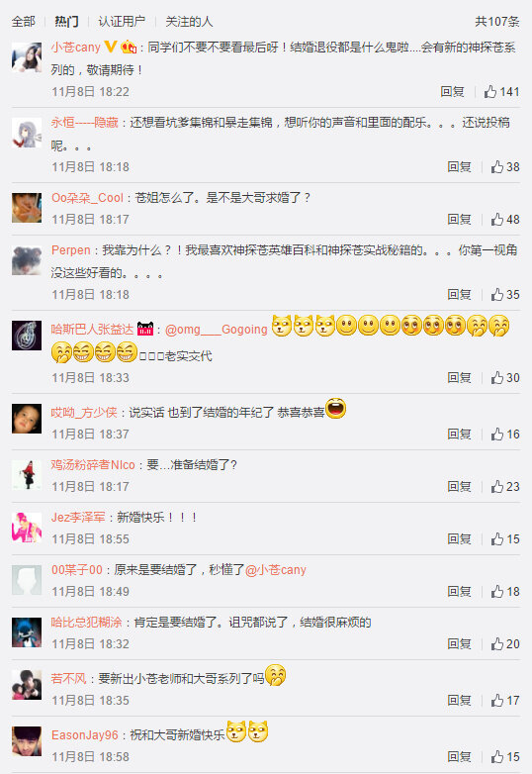Image resolution: width=532 pixels, height=774 pixels.
Task: Open the @omg___Gogoing mention link
Action: (x=216, y=330)
